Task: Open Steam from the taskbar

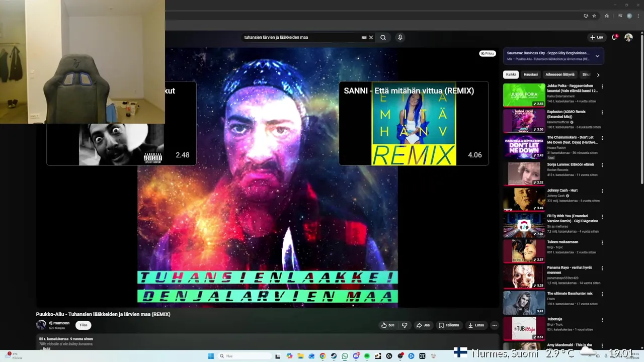Action: click(334, 356)
